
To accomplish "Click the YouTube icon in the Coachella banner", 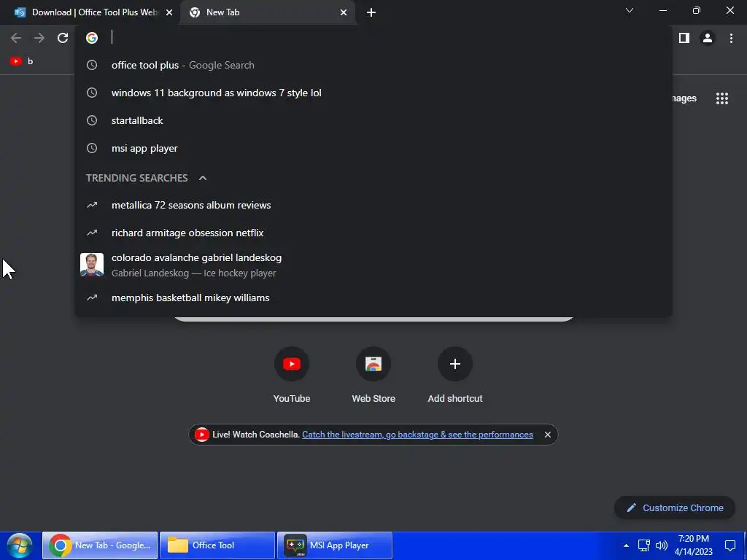I will click(201, 435).
